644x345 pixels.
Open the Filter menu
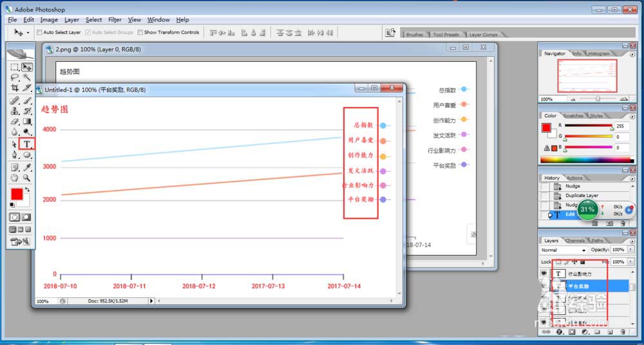pyautogui.click(x=115, y=20)
